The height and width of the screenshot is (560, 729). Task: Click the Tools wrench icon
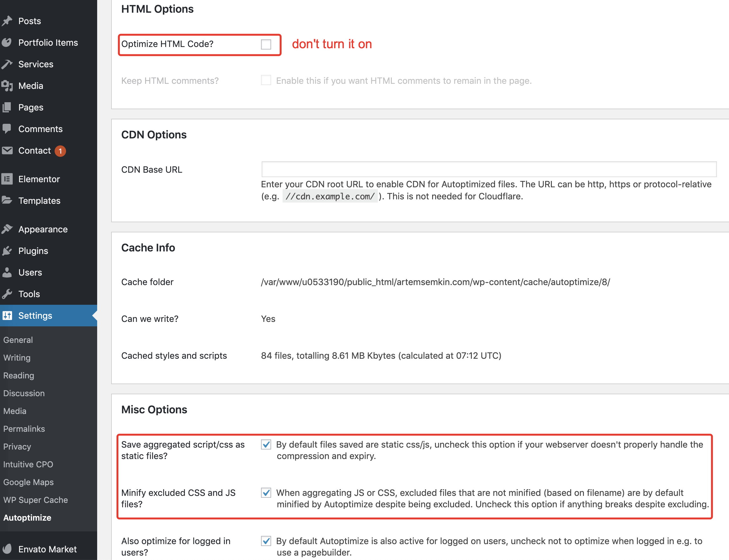7,294
